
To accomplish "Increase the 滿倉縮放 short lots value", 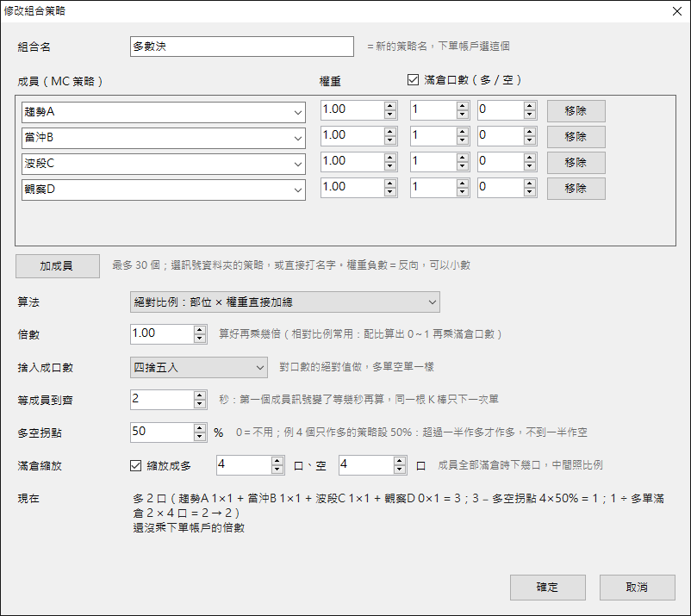I will coord(399,460).
